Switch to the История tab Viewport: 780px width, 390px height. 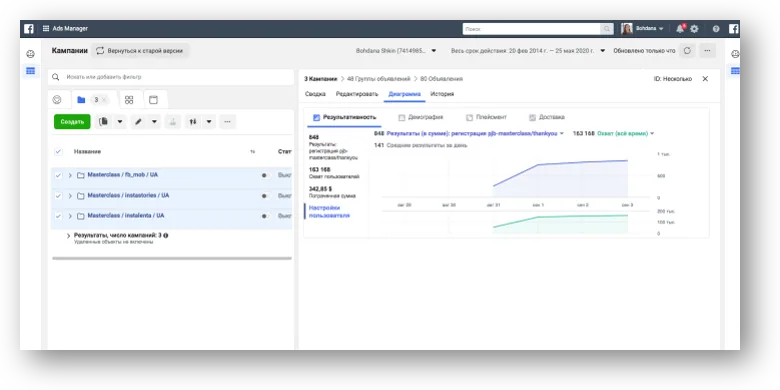click(442, 94)
